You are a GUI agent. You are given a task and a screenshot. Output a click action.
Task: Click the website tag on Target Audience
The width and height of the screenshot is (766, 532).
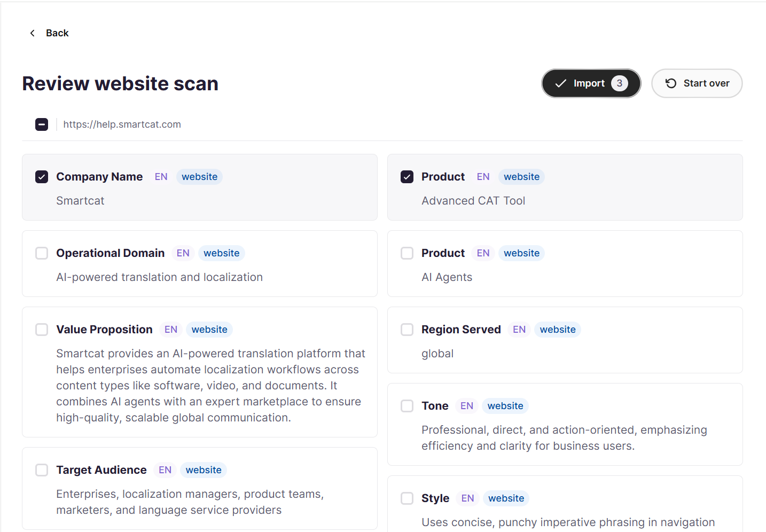pos(204,470)
